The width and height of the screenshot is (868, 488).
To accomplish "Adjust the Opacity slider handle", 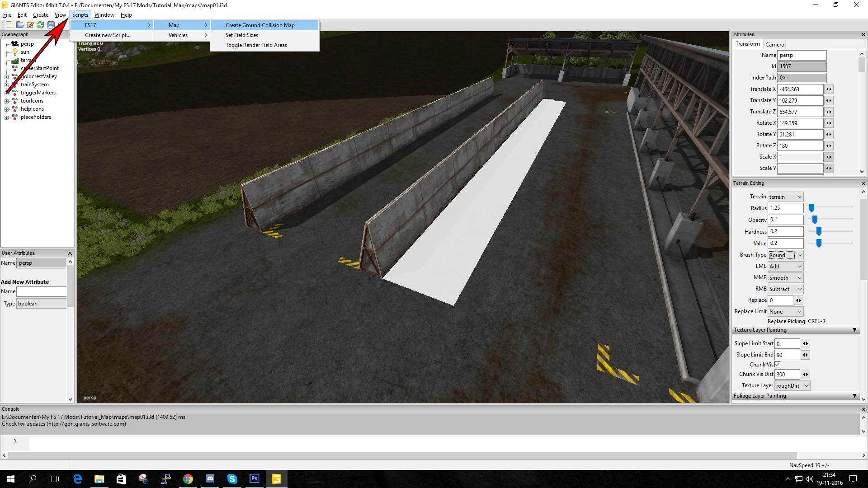I will click(x=815, y=220).
